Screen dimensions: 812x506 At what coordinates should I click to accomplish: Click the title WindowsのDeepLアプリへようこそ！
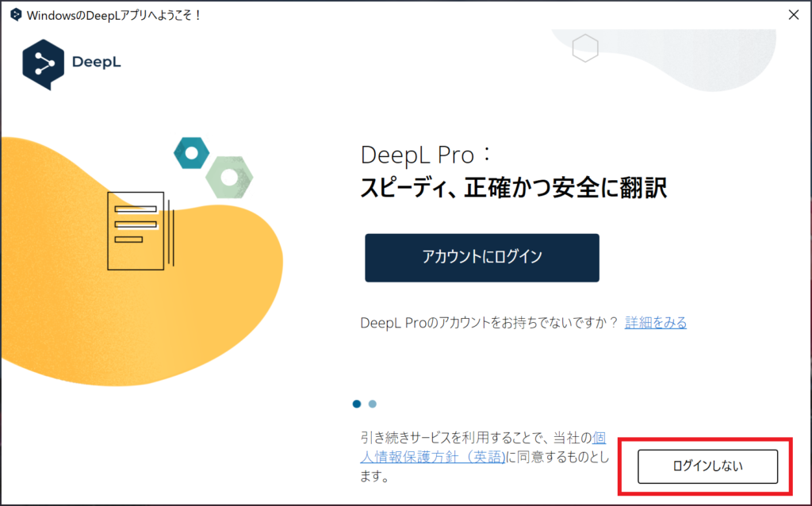(114, 15)
